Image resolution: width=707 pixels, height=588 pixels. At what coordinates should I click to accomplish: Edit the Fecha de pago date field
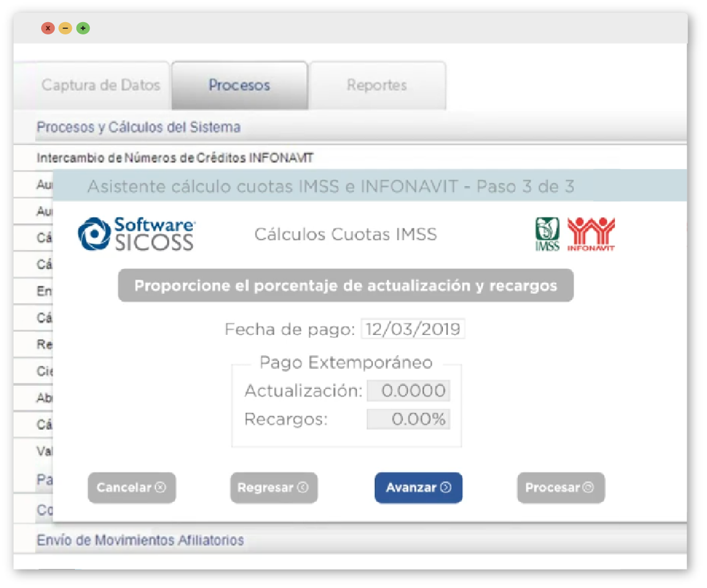[x=413, y=329]
